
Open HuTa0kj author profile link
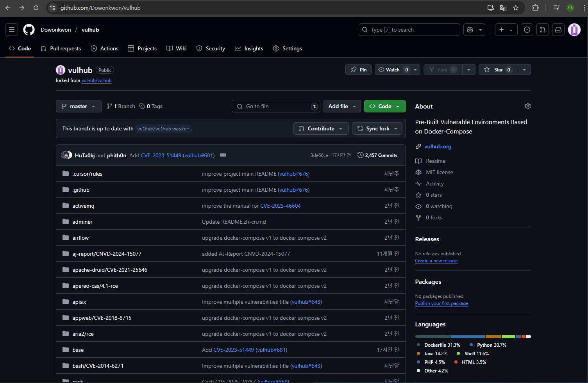(85, 155)
